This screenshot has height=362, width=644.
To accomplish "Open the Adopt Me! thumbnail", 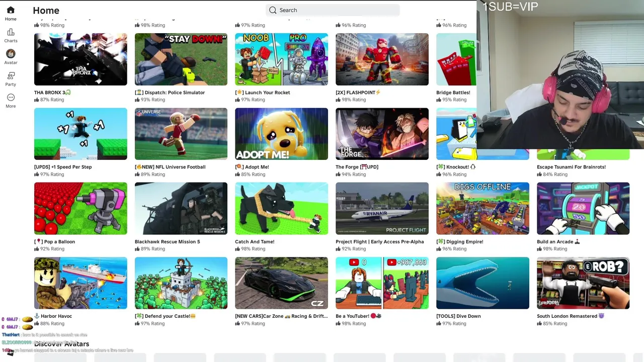I will (x=281, y=134).
